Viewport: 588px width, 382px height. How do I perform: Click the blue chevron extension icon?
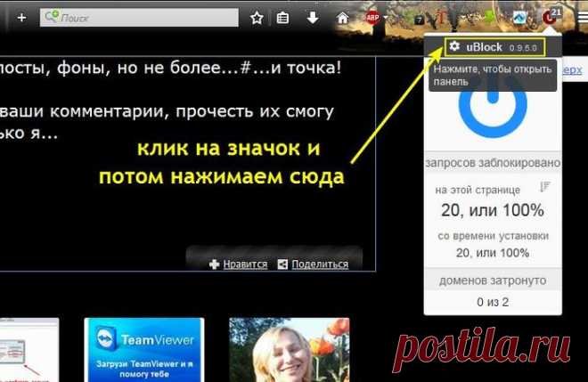[x=520, y=17]
